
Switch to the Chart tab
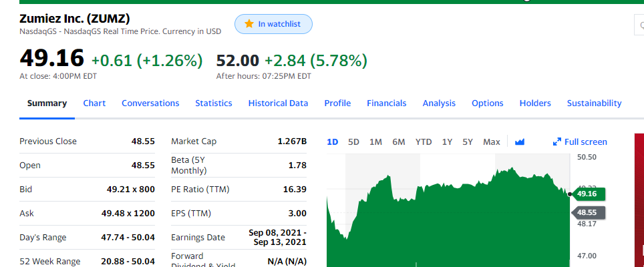click(x=94, y=103)
